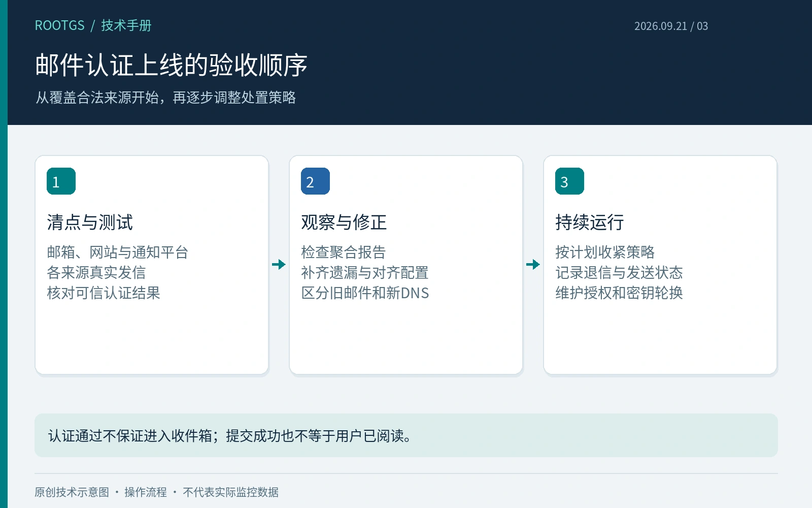Click the line 补齐遗漏与对齐配置

coord(365,272)
